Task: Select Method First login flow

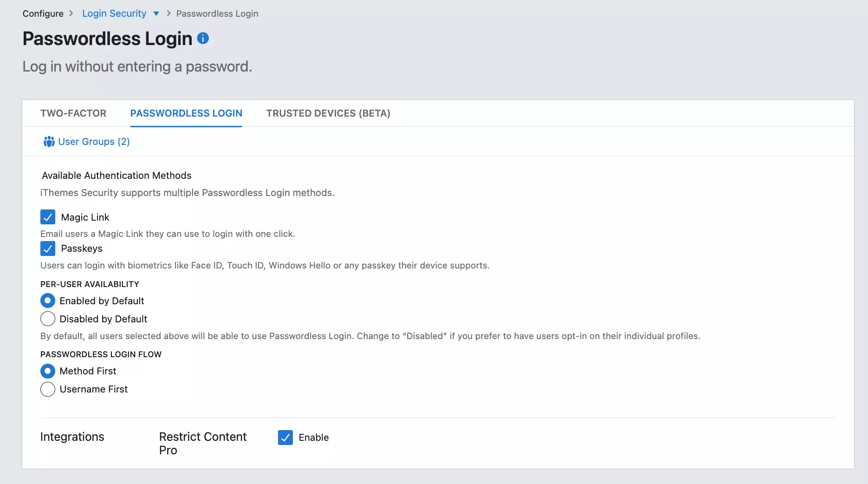Action: pos(48,371)
